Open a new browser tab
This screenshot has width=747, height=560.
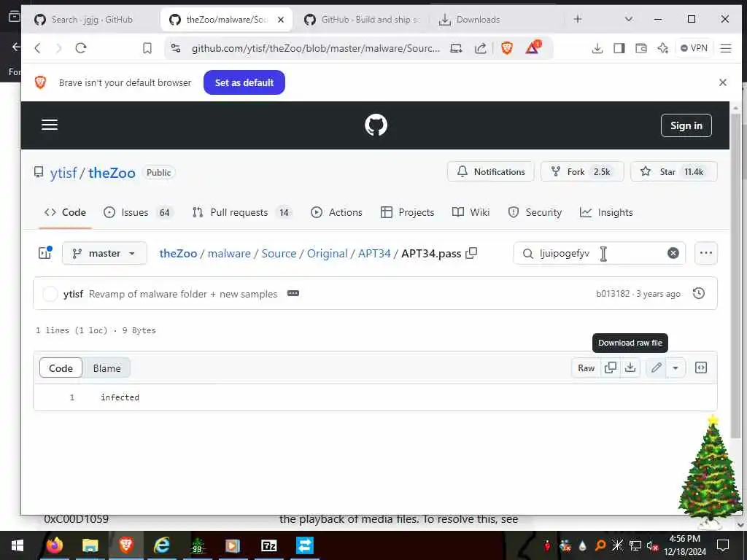tap(578, 19)
